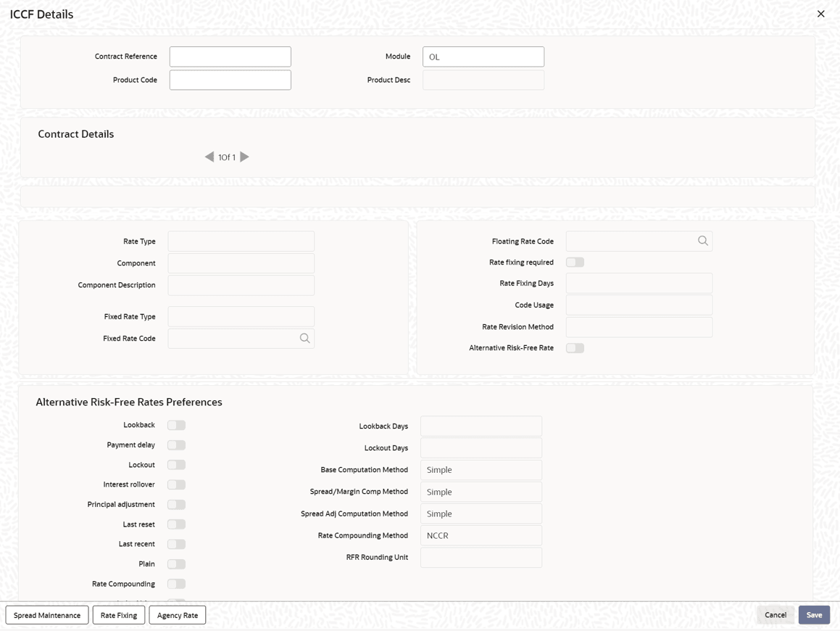Click the Lookback Days field
The image size is (840, 631).
[x=481, y=426]
